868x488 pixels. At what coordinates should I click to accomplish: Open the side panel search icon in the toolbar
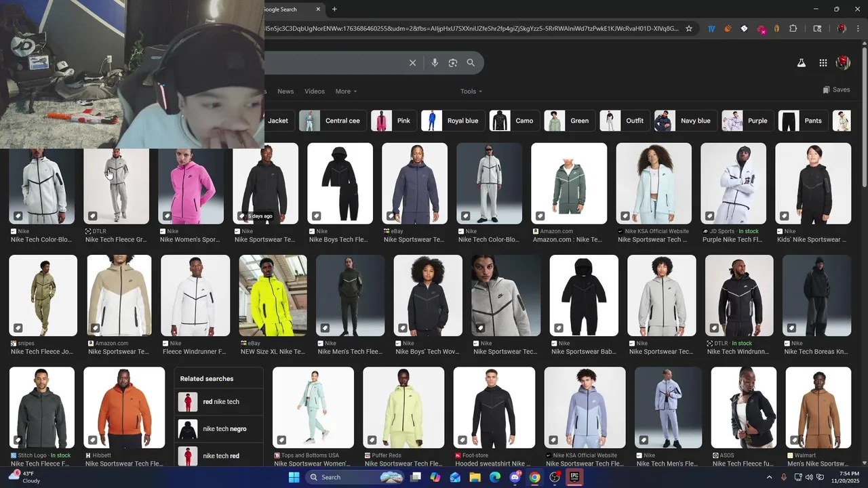[817, 28]
